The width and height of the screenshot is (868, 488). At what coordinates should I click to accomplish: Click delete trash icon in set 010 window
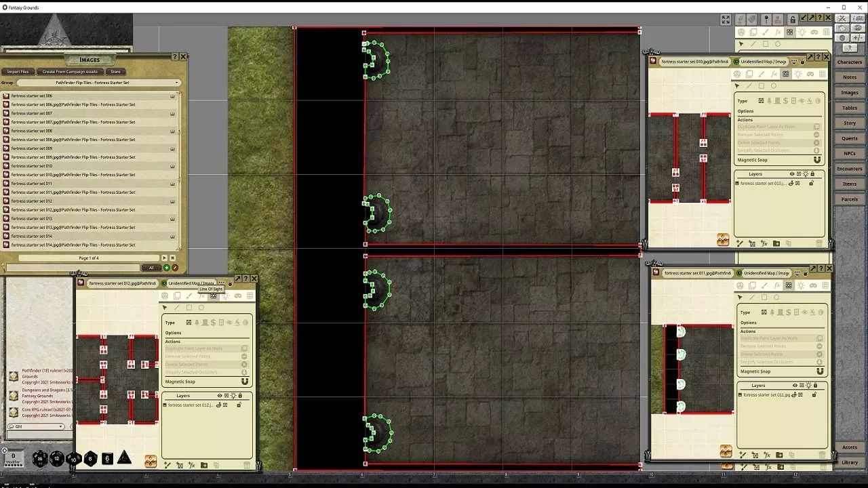click(x=818, y=243)
